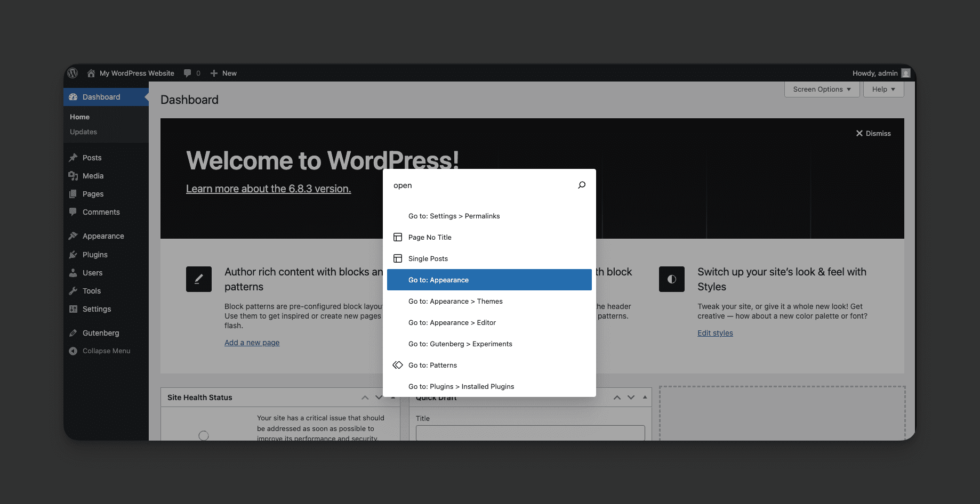This screenshot has width=980, height=504.
Task: Expand the Help dropdown tab
Action: pos(883,90)
